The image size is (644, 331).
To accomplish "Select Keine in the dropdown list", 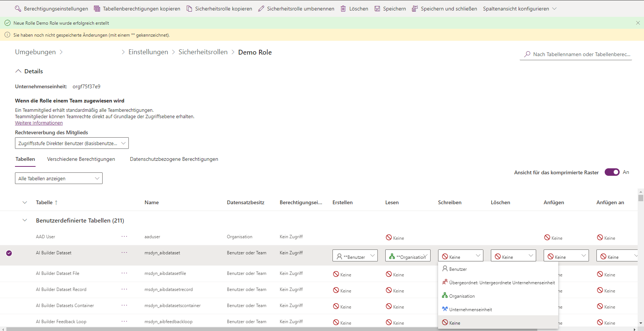I will pyautogui.click(x=498, y=322).
